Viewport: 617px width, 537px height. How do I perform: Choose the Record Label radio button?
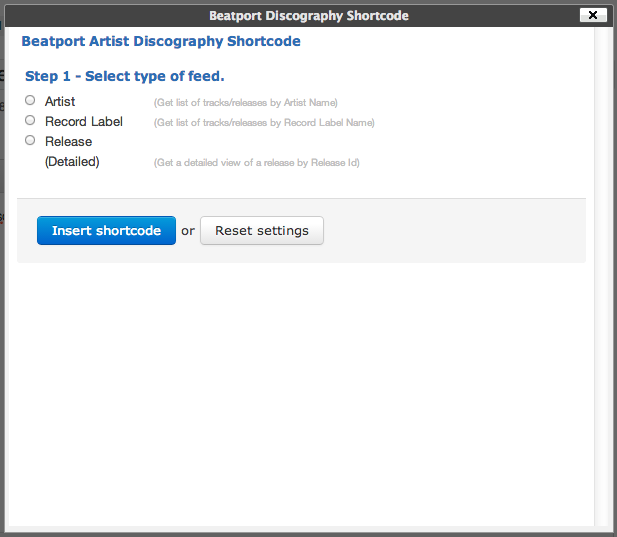coord(30,120)
